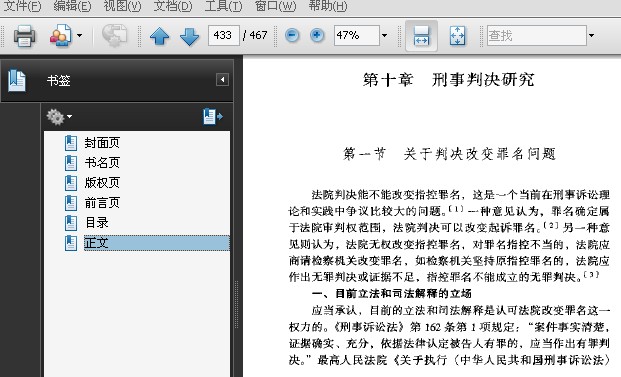
Task: Go to previous page with up arrow
Action: pos(160,36)
